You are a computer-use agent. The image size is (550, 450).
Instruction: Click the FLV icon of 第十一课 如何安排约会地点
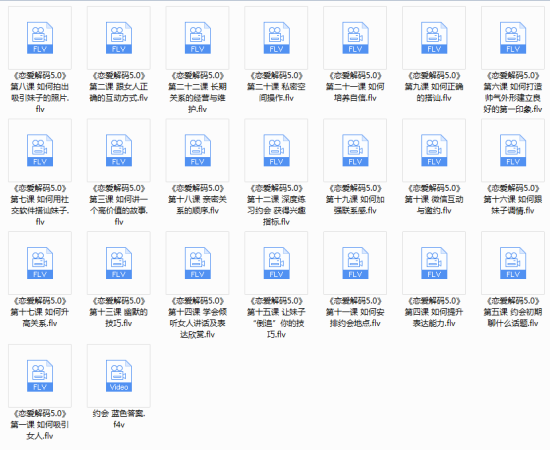tap(355, 263)
